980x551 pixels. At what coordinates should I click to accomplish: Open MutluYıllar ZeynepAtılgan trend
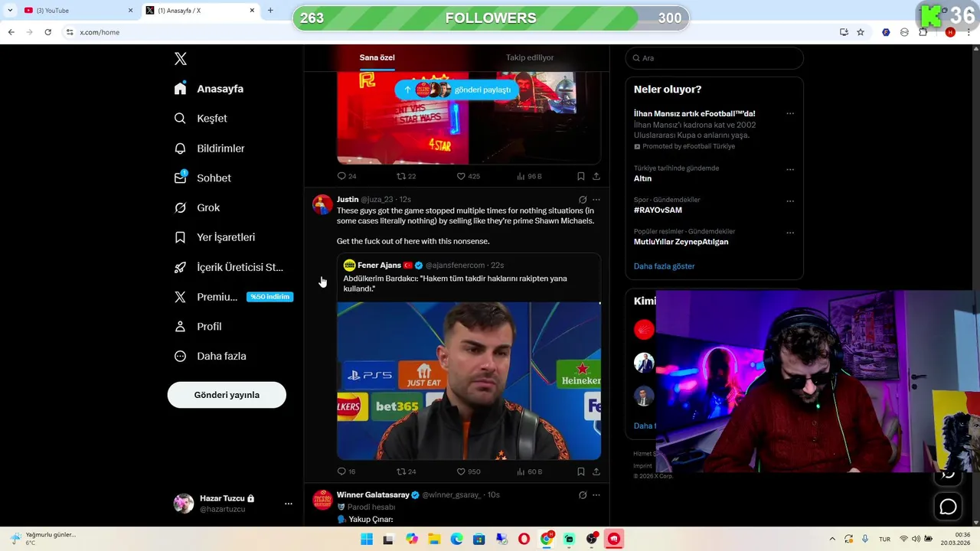[x=681, y=242]
